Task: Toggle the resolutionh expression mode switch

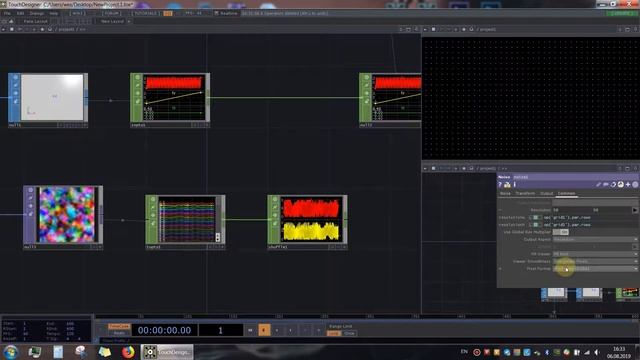Action: 535,225
